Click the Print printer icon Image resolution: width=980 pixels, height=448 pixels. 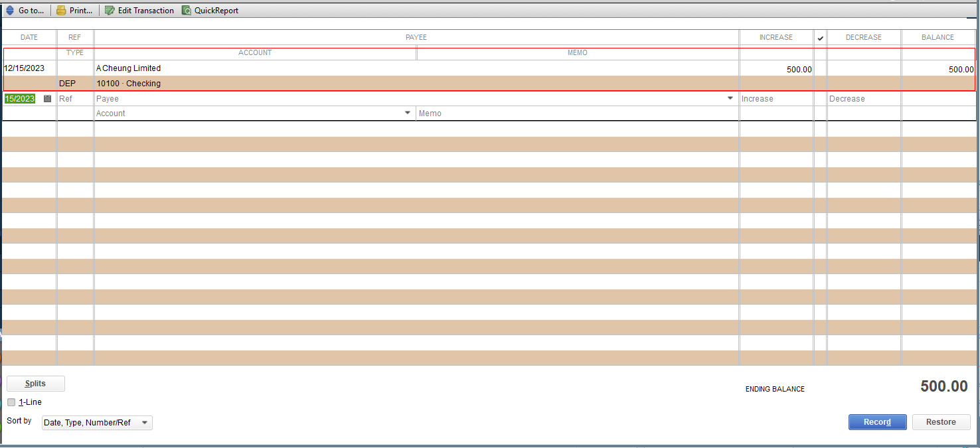coord(61,11)
